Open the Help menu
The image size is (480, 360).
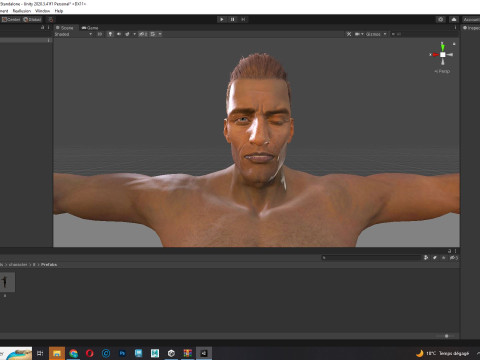pyautogui.click(x=59, y=11)
